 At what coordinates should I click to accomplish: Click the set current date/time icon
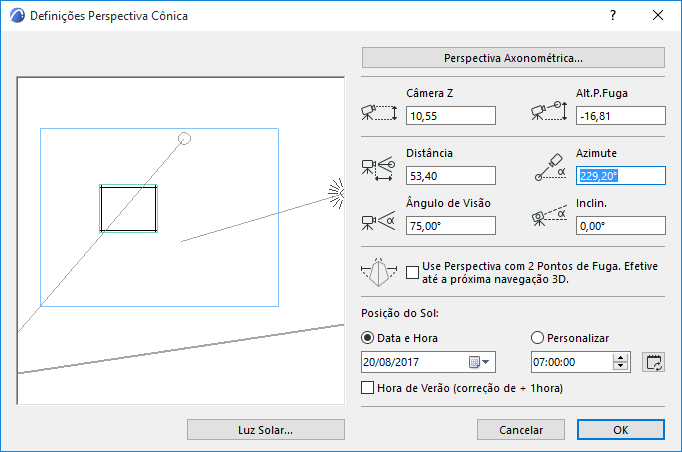654,362
